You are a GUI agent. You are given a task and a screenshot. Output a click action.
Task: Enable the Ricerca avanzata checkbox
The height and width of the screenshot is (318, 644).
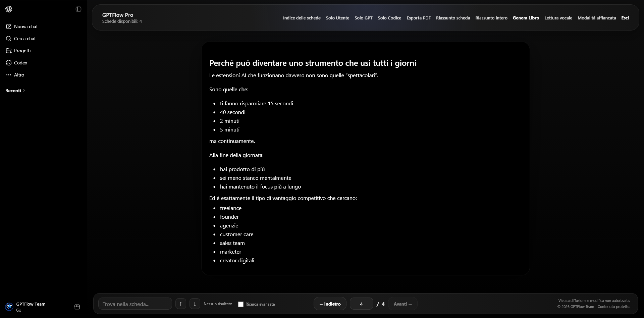click(x=241, y=304)
